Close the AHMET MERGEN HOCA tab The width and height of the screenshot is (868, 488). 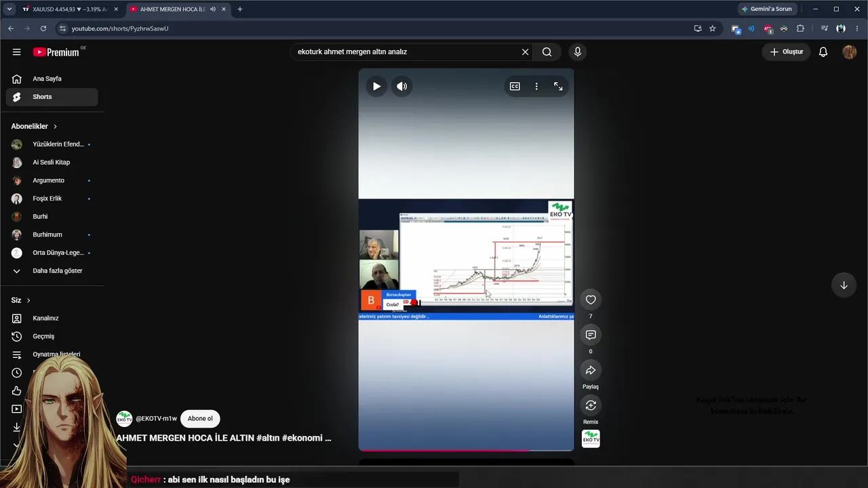point(224,9)
